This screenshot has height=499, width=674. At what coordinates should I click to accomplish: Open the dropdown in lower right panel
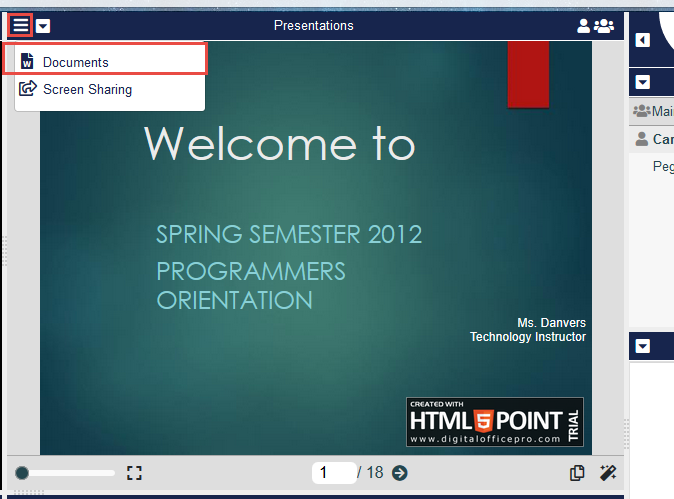pyautogui.click(x=643, y=346)
